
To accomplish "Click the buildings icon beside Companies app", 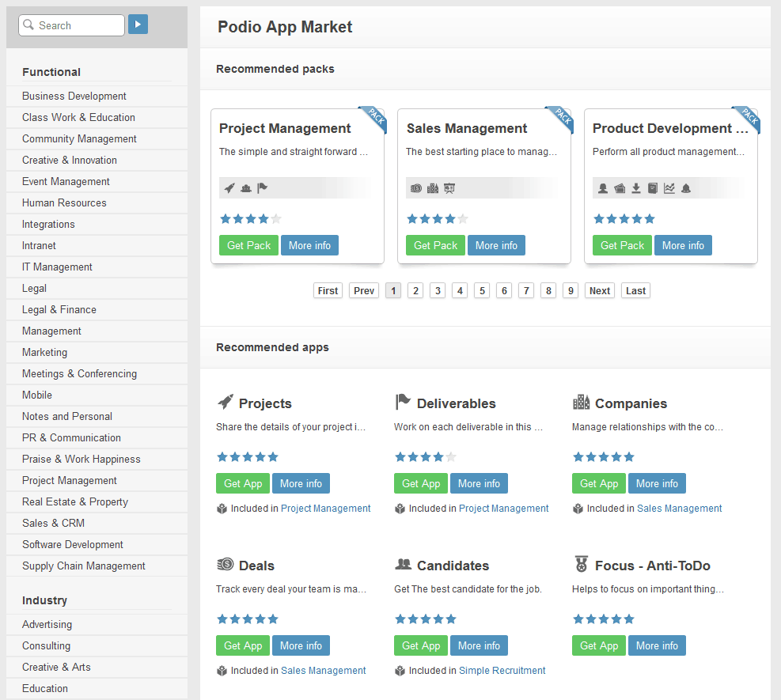I will click(581, 403).
